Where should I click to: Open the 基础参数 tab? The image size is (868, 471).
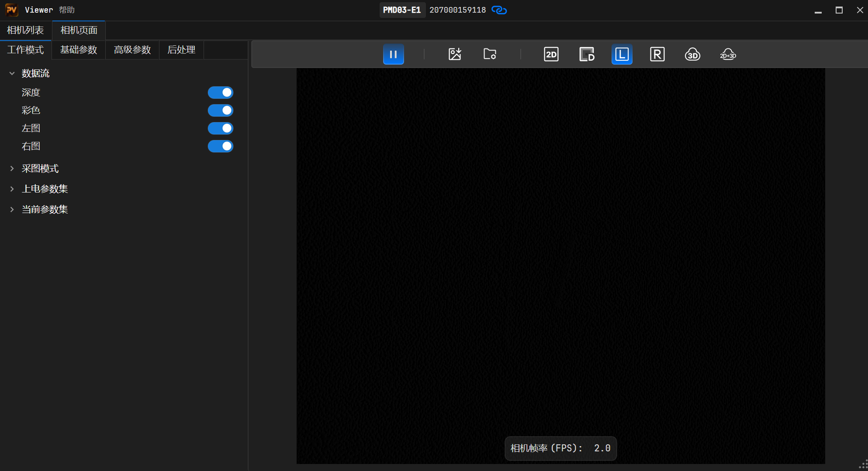pos(79,50)
